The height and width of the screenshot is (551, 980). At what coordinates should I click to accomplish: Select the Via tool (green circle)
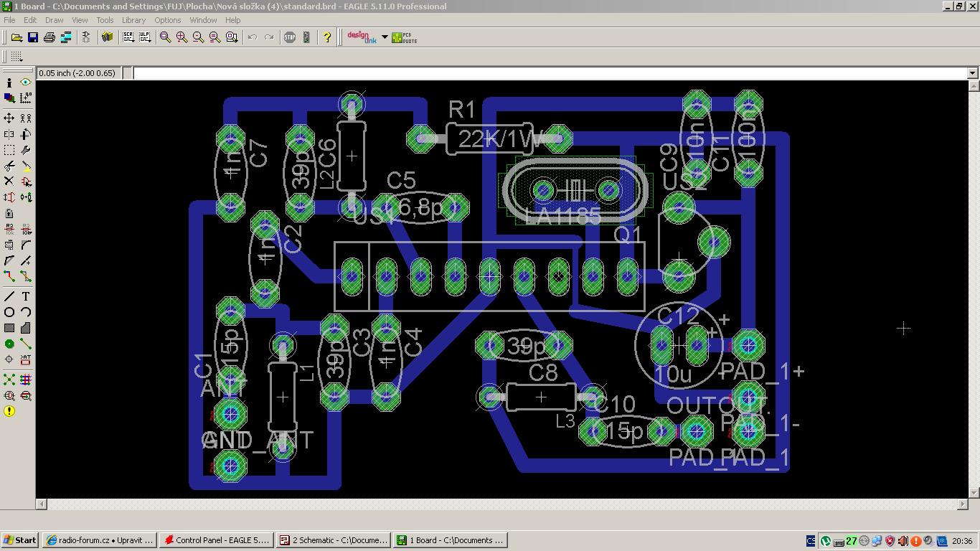pyautogui.click(x=9, y=344)
